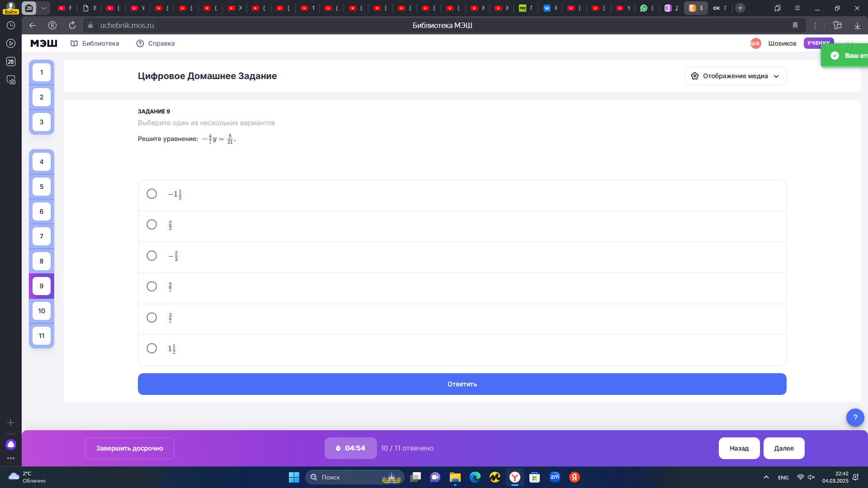
Task: Open the blue help question-mark bubble
Action: tap(855, 418)
